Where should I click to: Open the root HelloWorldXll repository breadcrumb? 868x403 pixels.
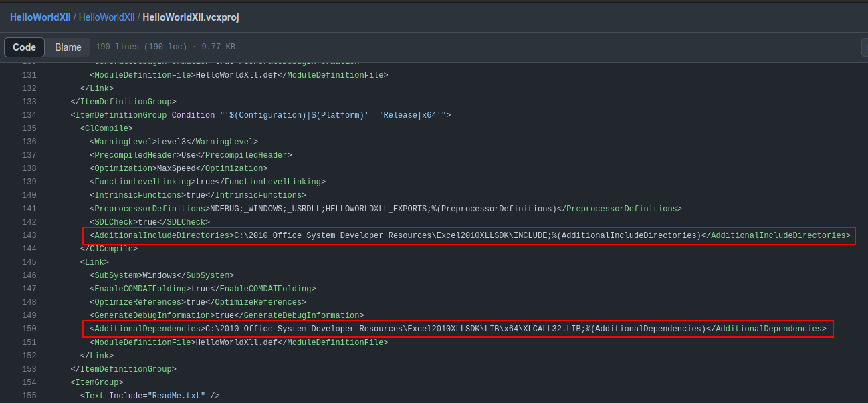click(x=39, y=17)
